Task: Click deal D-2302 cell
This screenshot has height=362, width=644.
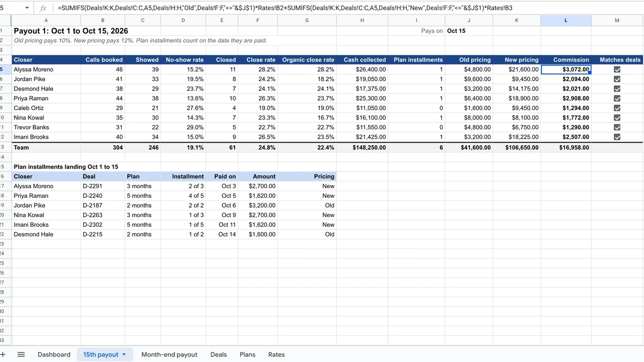Action: [103, 225]
